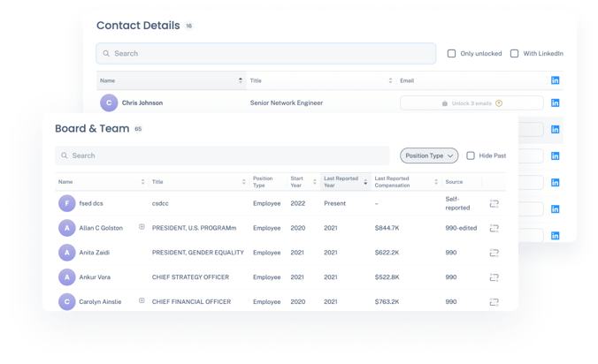This screenshot has height=364, width=598.
Task: Click transfer icon for Allan C Golston
Action: (494, 228)
